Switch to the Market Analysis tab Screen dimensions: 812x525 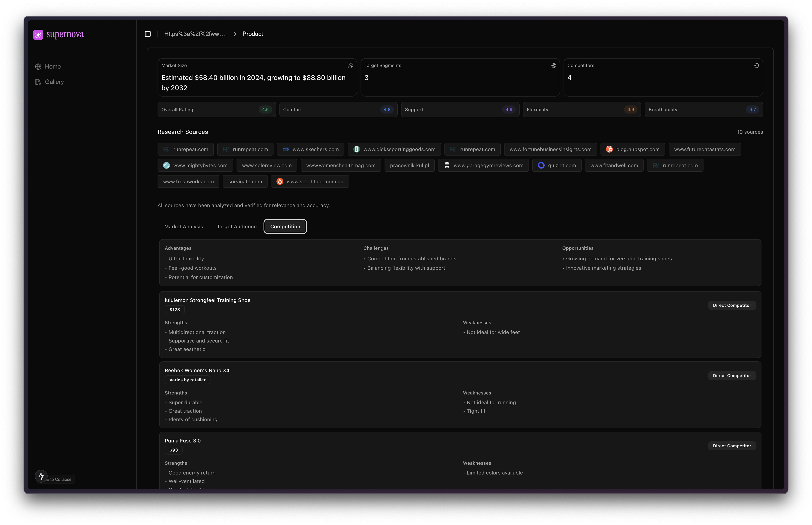tap(183, 227)
